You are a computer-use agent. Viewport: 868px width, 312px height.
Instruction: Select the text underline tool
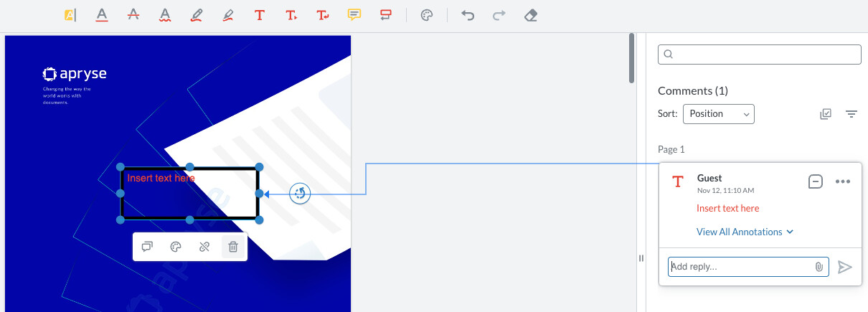tap(102, 15)
